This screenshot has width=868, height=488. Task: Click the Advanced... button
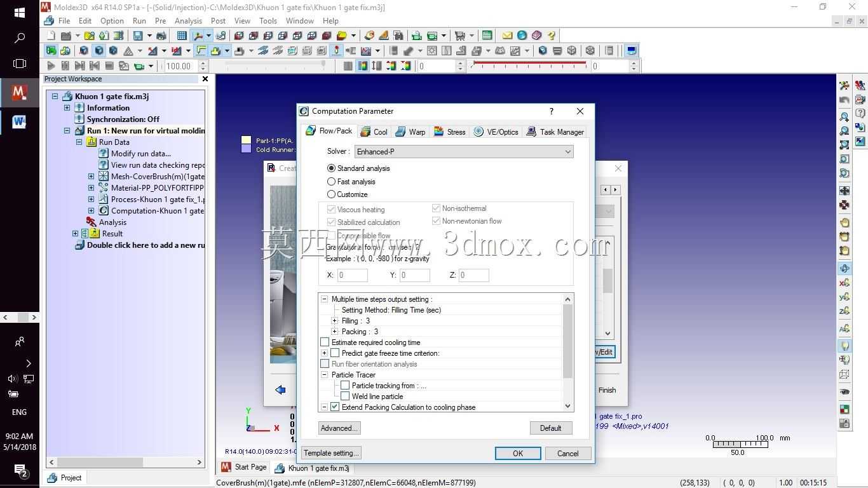(x=339, y=428)
